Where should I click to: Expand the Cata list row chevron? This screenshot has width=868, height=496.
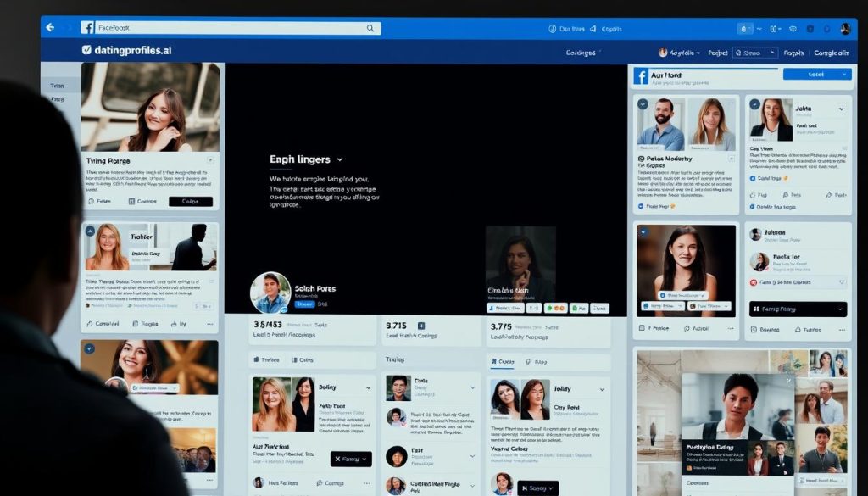point(472,388)
